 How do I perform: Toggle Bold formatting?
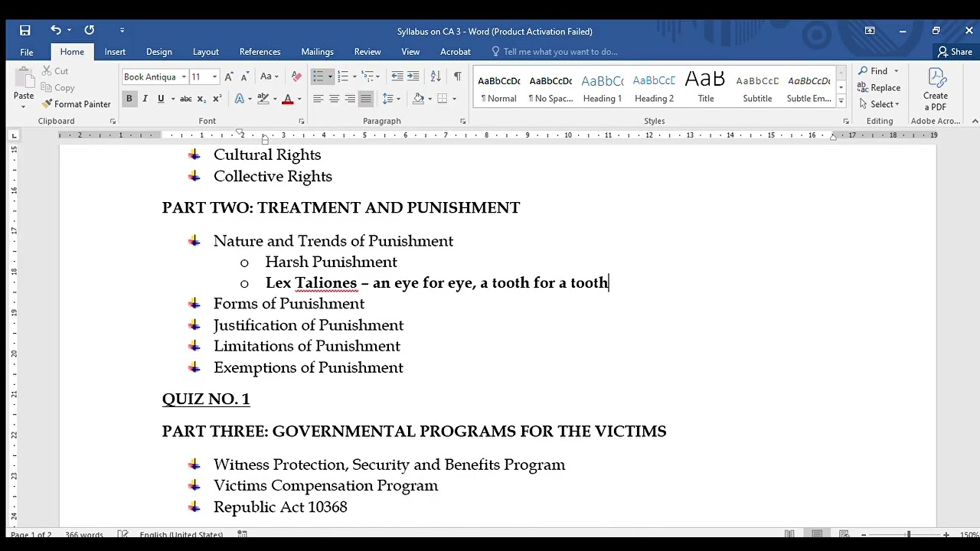(129, 99)
